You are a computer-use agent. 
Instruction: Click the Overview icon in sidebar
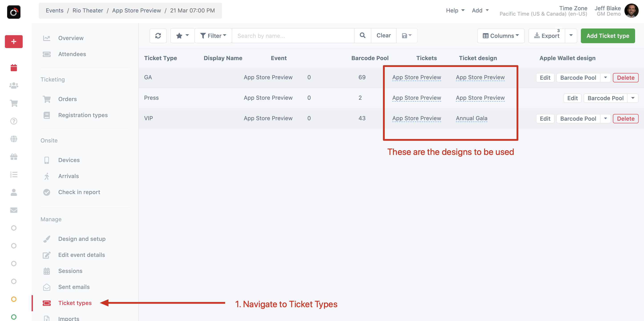47,38
